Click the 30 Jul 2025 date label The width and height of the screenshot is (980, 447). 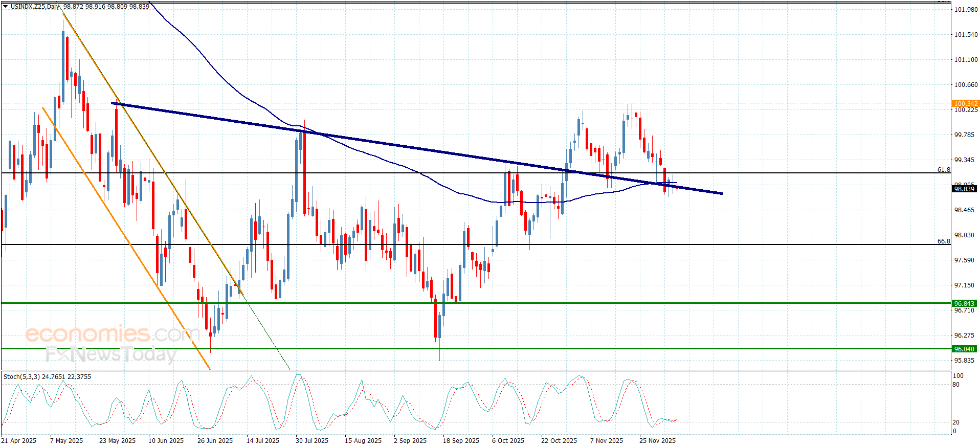[x=311, y=441]
